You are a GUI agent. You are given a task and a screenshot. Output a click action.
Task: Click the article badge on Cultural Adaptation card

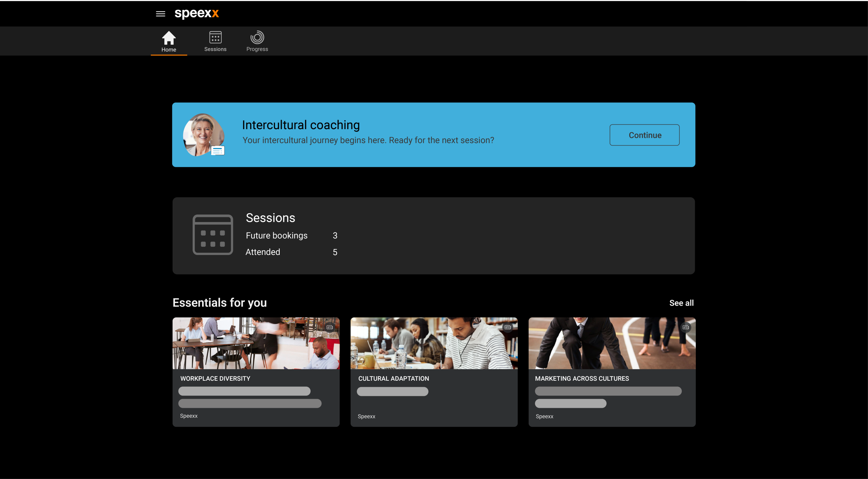(x=508, y=327)
